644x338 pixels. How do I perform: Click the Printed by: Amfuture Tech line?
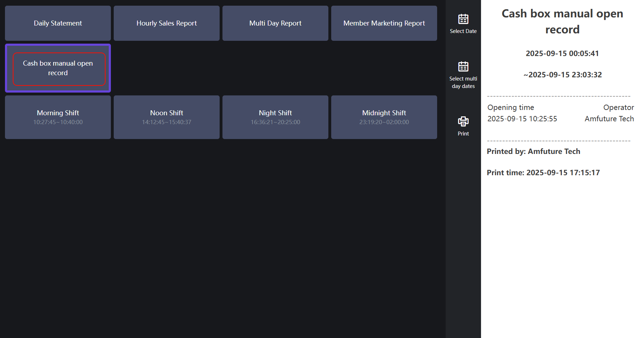(x=533, y=151)
